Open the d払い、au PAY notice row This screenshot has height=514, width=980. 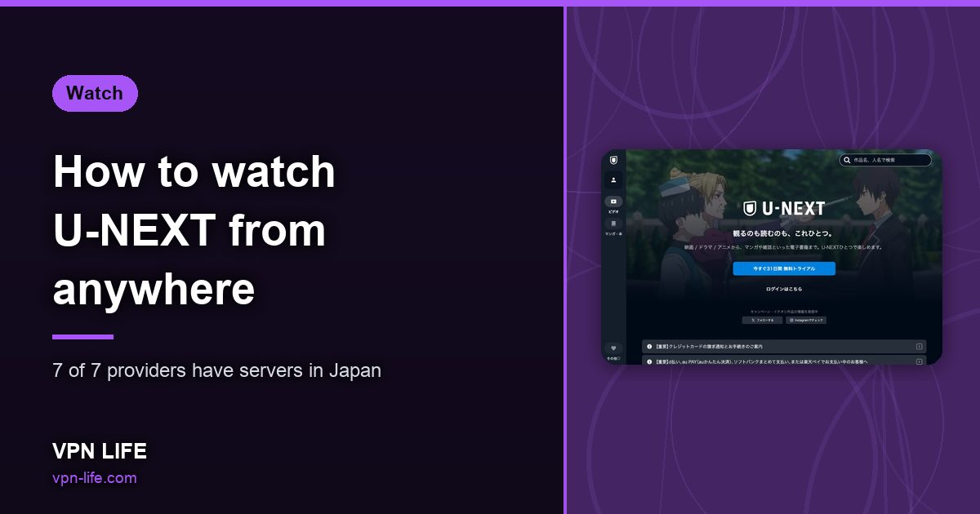point(784,360)
